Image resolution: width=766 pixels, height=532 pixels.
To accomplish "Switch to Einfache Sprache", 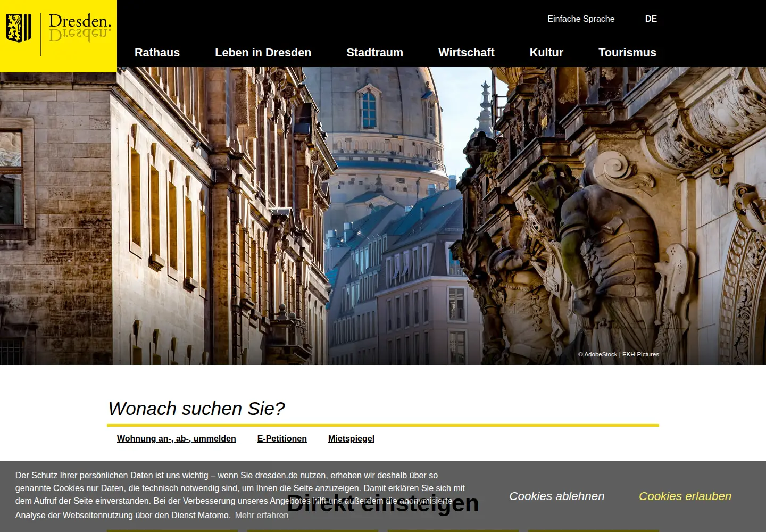I will (581, 19).
